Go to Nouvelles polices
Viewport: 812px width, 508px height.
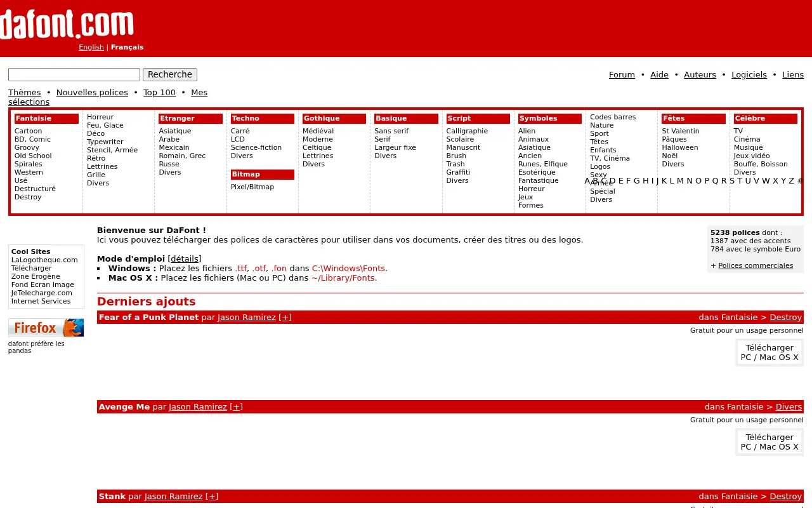tap(92, 93)
